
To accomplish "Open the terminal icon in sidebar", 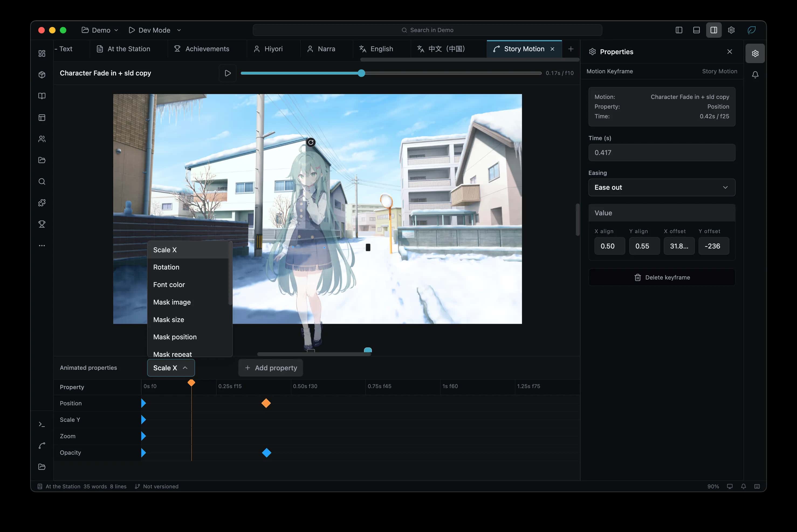I will [42, 424].
